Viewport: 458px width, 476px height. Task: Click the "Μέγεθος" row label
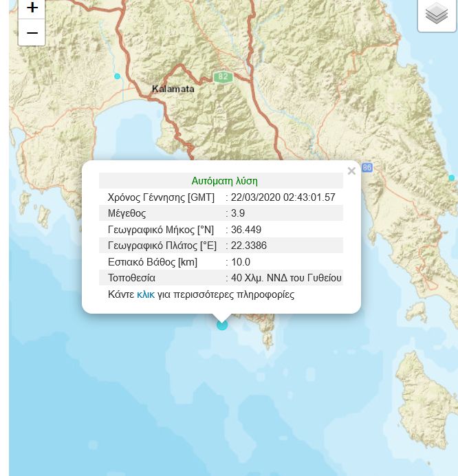[127, 213]
